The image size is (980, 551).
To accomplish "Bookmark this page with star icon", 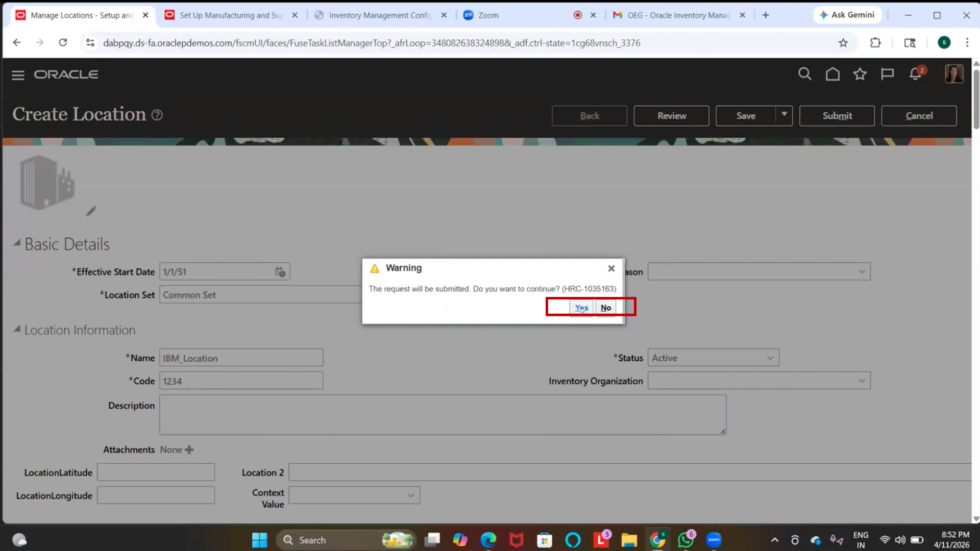I will [x=843, y=43].
